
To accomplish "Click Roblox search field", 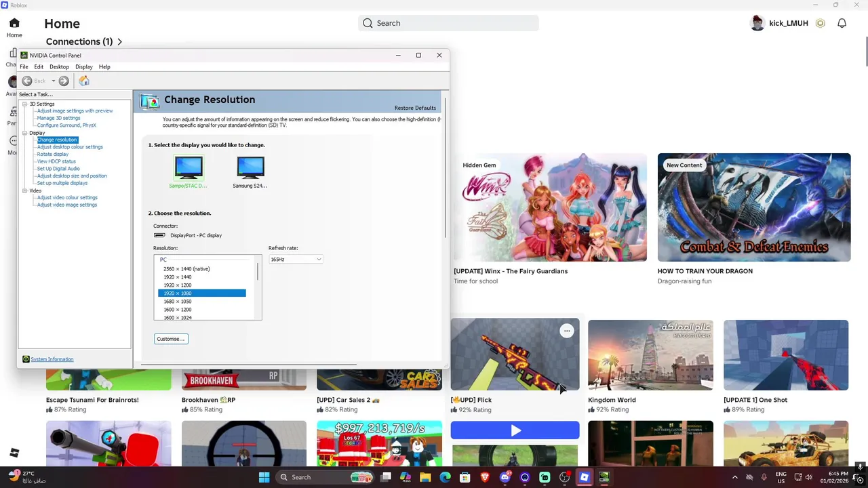I will (449, 23).
